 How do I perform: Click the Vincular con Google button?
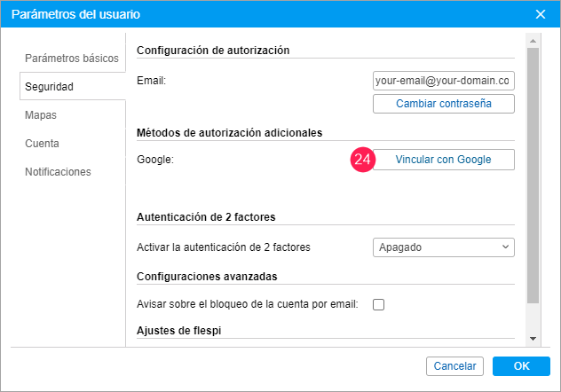point(443,160)
